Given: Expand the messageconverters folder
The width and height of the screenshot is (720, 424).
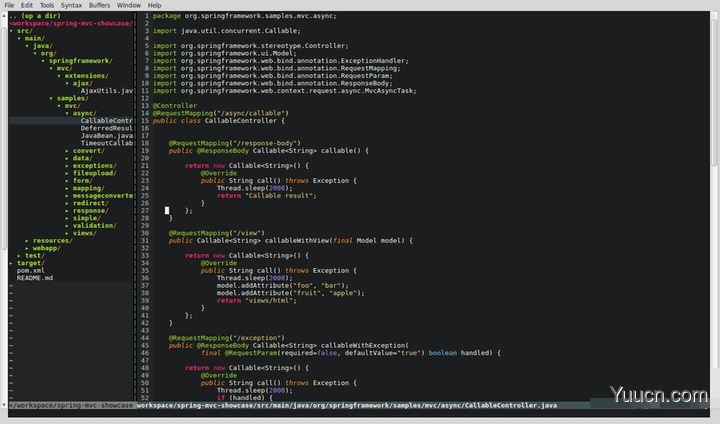Looking at the screenshot, I should click(x=99, y=196).
